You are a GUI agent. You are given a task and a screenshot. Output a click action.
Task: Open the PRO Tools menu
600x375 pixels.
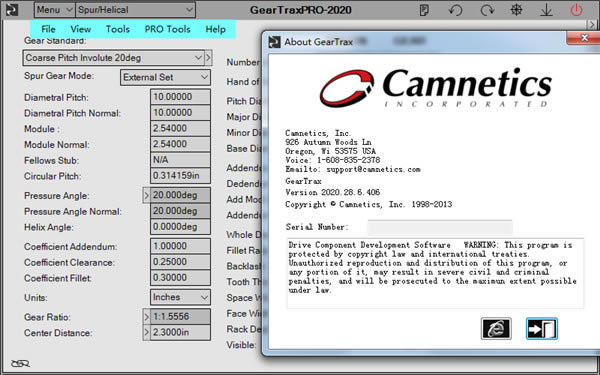167,29
